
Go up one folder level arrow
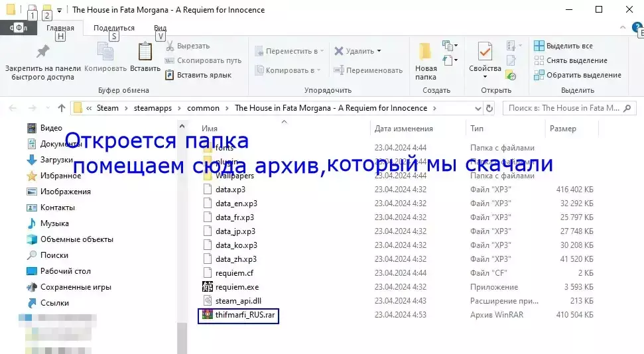(x=62, y=108)
